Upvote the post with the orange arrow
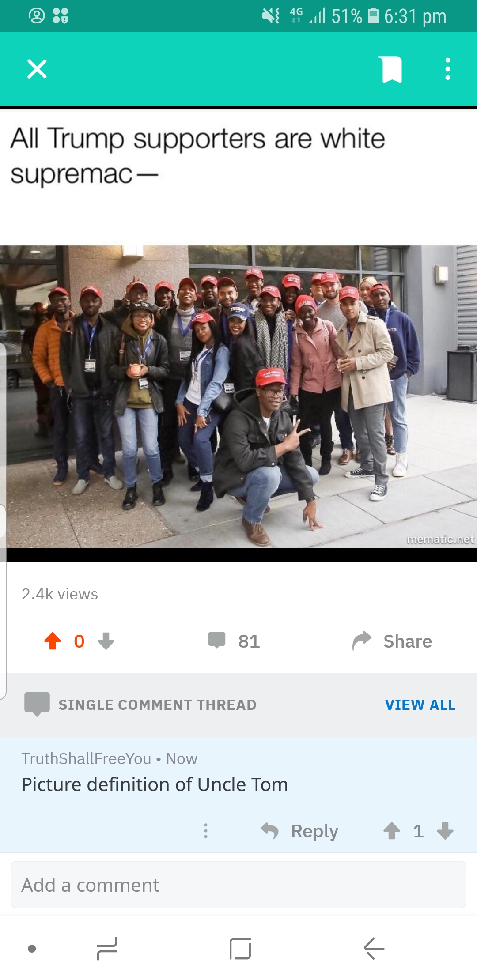Screen dimensions: 477x980 53,641
